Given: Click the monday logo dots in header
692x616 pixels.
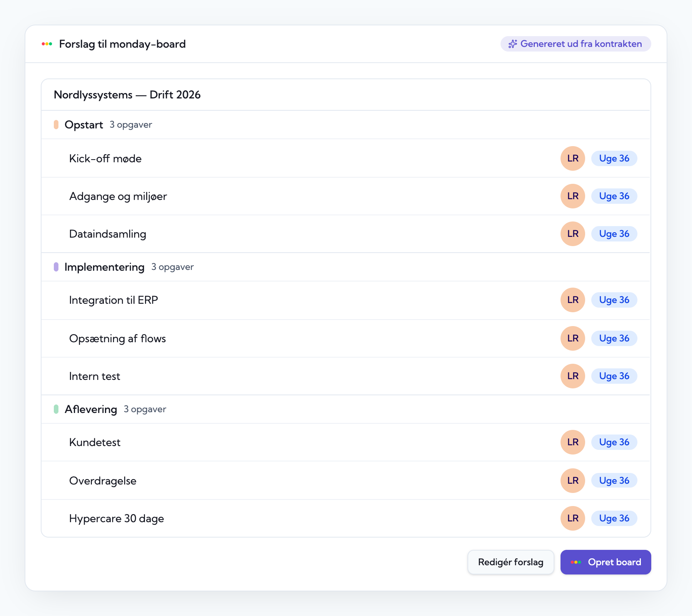Looking at the screenshot, I should click(x=47, y=44).
